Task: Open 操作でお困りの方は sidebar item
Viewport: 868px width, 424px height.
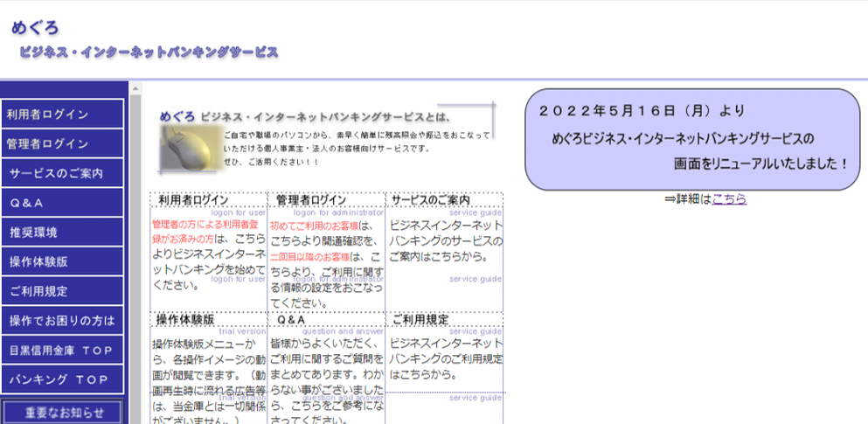Action: click(62, 321)
